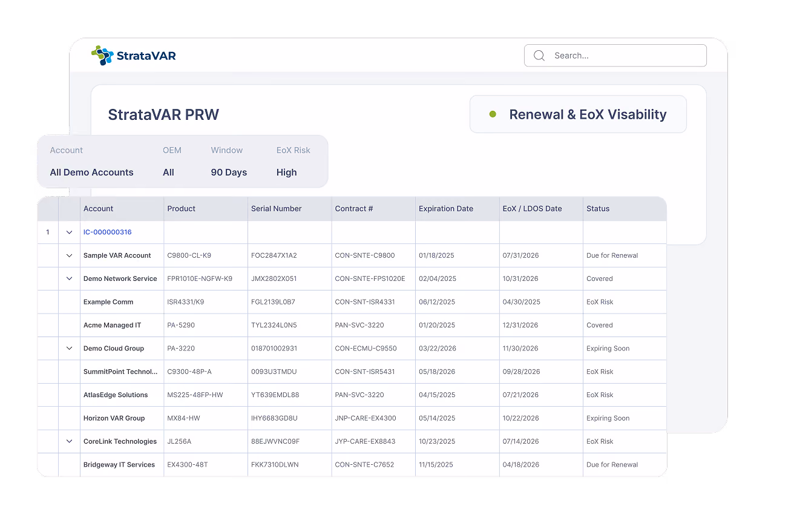Click contract CON-ECMU-C9550
The height and width of the screenshot is (532, 797).
(x=366, y=349)
